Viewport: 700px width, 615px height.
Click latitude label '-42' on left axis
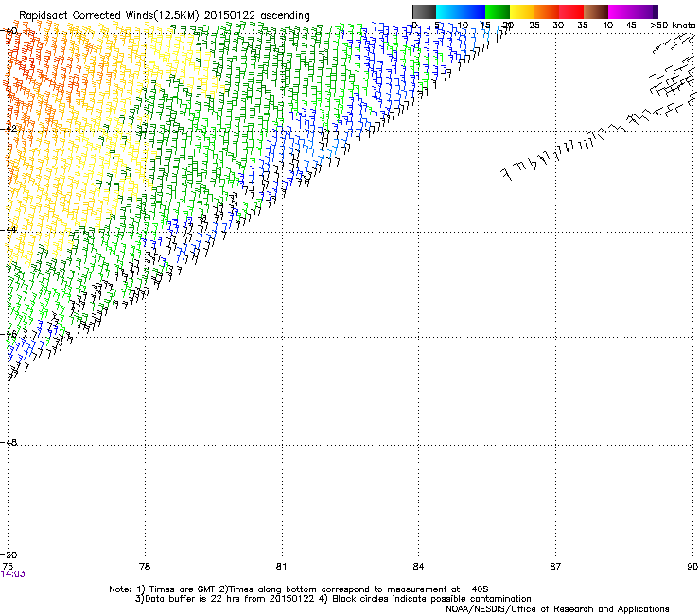click(9, 128)
